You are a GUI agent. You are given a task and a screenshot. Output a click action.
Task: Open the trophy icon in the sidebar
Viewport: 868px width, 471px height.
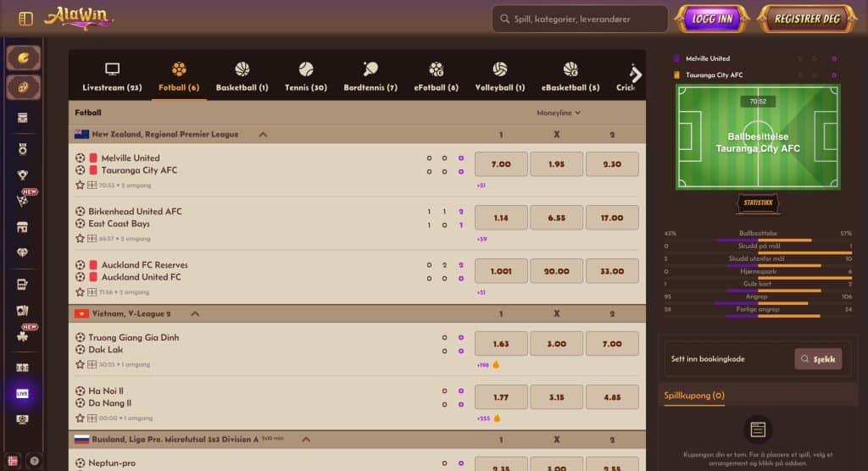point(23,175)
